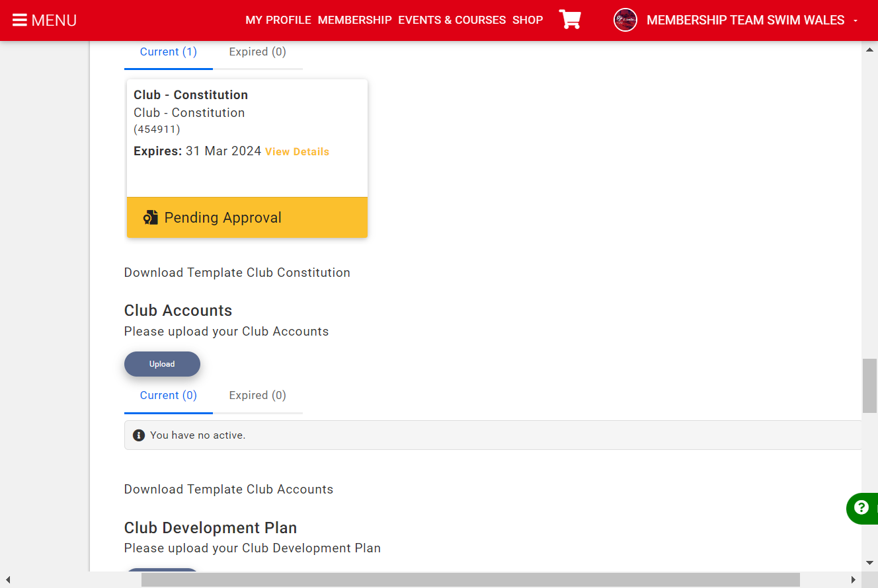Click the horizontal scrollbar right arrow

click(853, 580)
